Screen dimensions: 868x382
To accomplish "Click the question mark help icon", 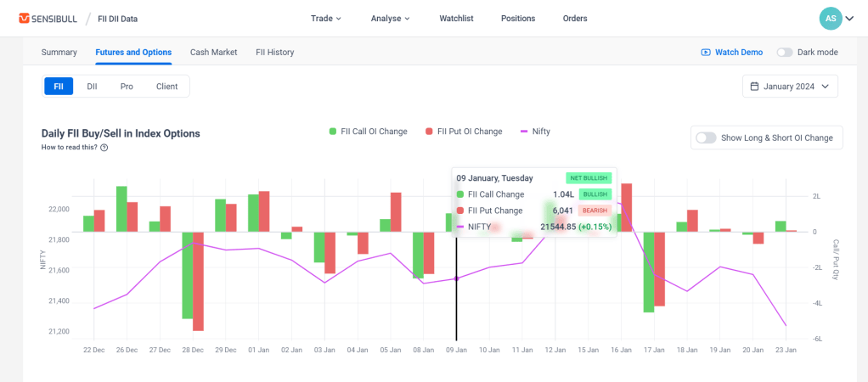I will [104, 148].
